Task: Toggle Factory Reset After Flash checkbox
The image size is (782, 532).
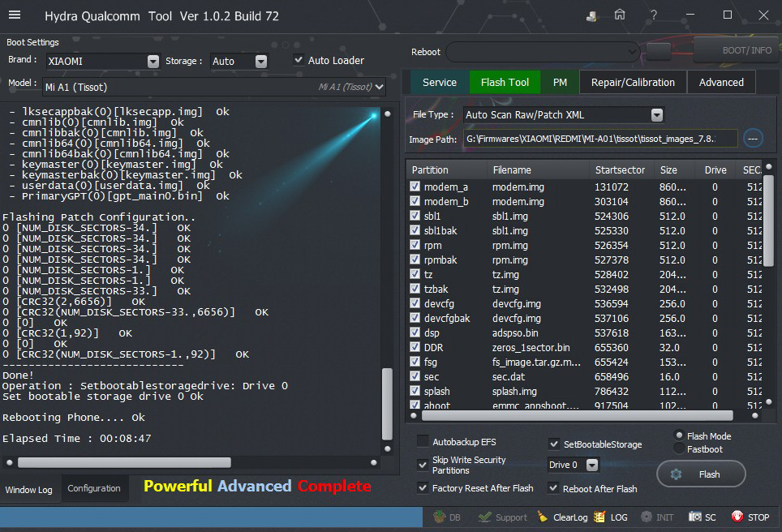Action: click(x=423, y=487)
